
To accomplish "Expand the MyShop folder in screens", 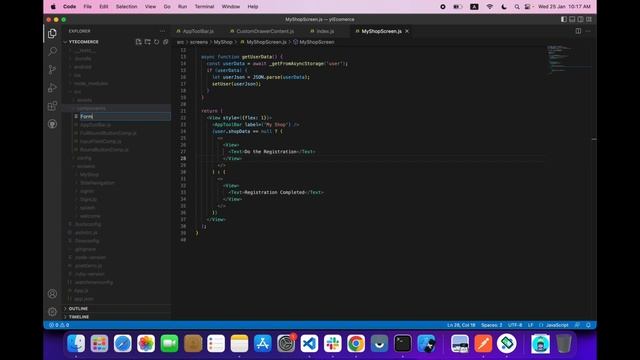I will [x=89, y=174].
